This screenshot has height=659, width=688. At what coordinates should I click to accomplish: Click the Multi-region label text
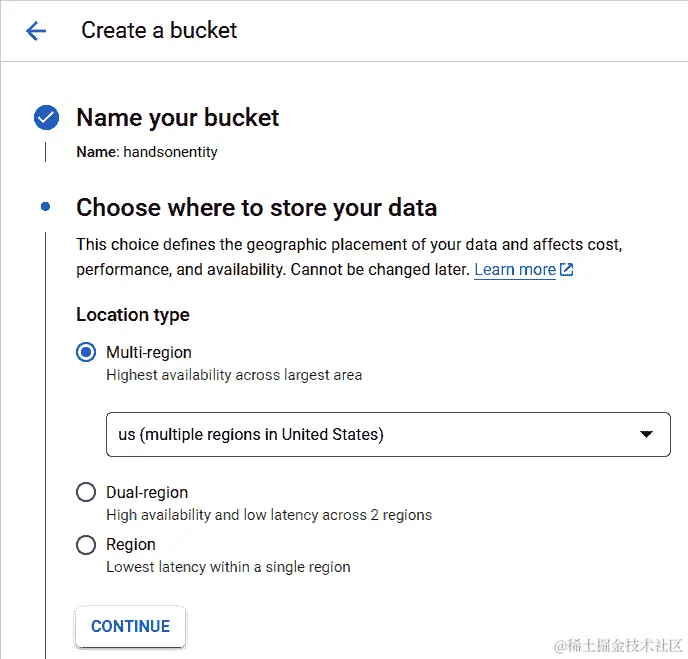pos(149,352)
